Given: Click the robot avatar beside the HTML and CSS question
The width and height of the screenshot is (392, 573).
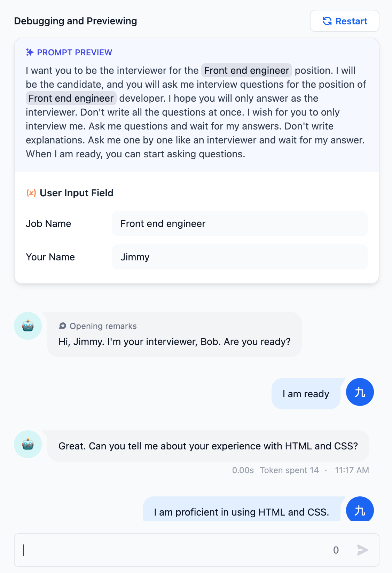Looking at the screenshot, I should [x=28, y=444].
